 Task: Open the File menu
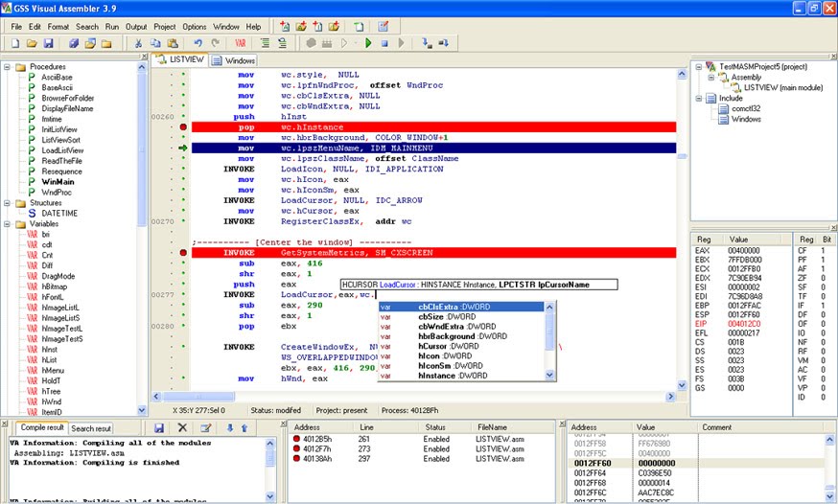(x=16, y=27)
